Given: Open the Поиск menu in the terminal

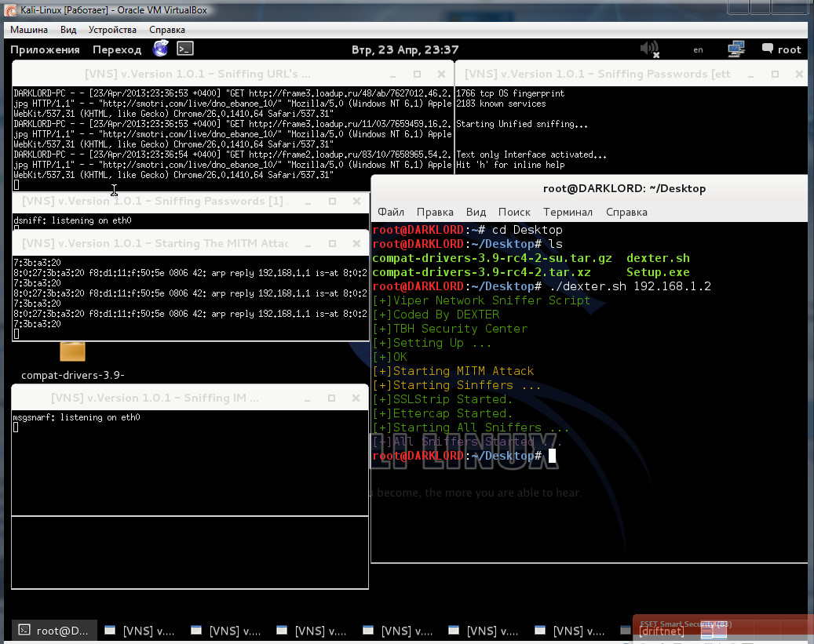Looking at the screenshot, I should coord(514,212).
